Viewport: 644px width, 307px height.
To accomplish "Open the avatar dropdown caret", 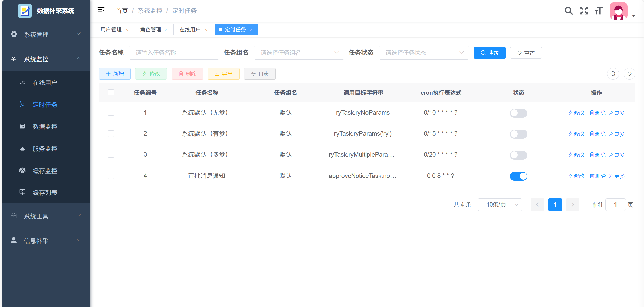I will click(x=633, y=16).
